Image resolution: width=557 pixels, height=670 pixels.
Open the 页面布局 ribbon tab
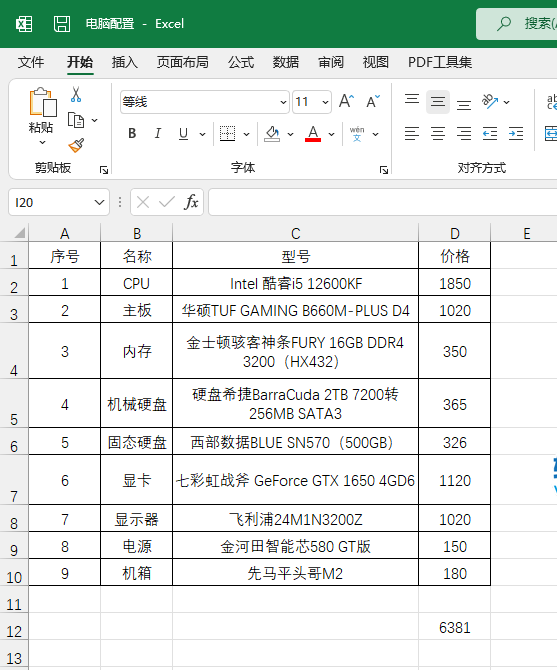pyautogui.click(x=182, y=62)
